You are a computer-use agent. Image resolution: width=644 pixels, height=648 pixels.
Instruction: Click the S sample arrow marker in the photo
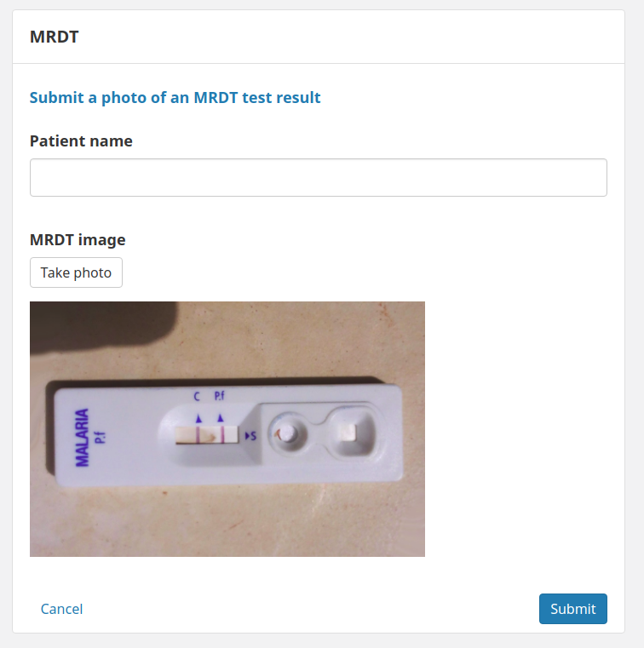tap(251, 436)
